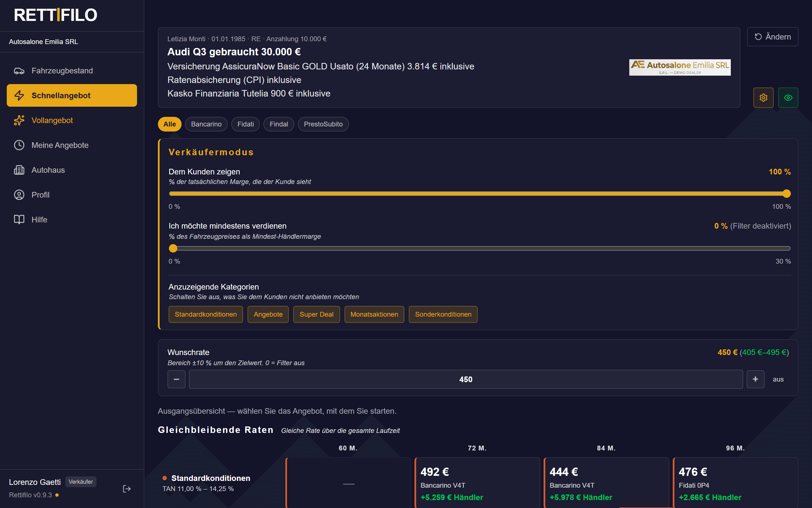812x508 pixels.
Task: Click the logout icon next to Lorenzo Gaetti
Action: (127, 489)
